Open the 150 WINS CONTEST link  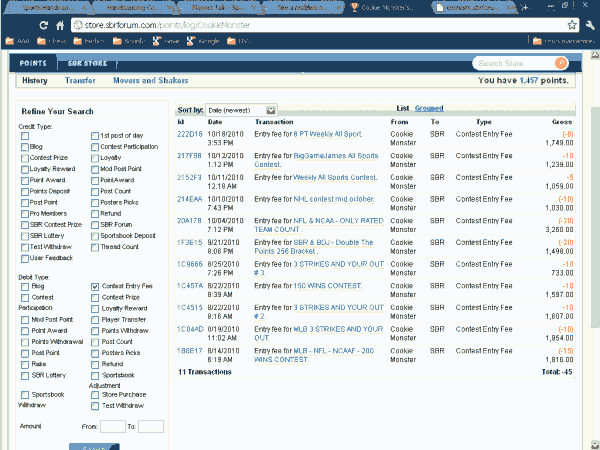[325, 284]
